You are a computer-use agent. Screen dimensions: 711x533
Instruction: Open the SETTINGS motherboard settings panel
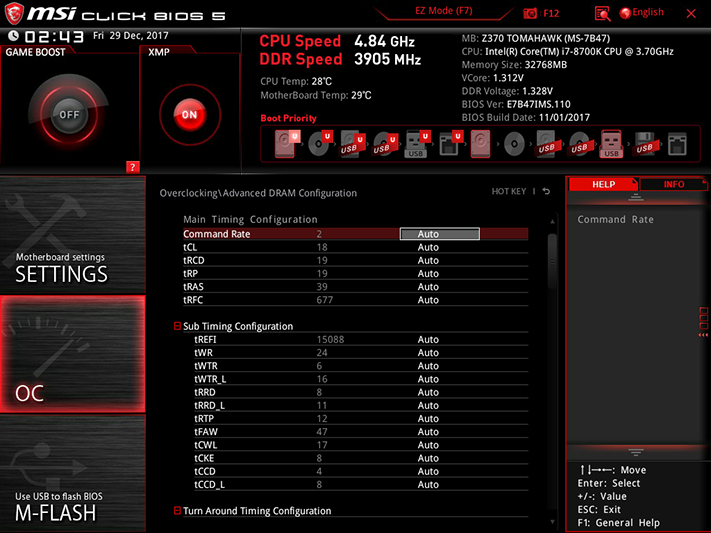(x=73, y=235)
